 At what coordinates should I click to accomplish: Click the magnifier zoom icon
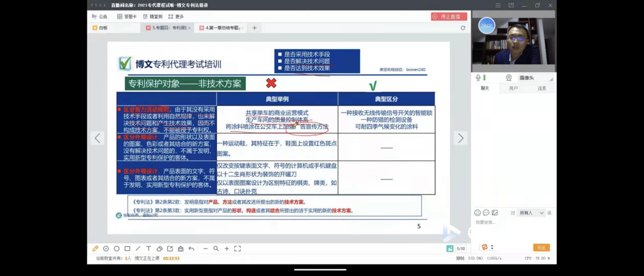[x=216, y=248]
